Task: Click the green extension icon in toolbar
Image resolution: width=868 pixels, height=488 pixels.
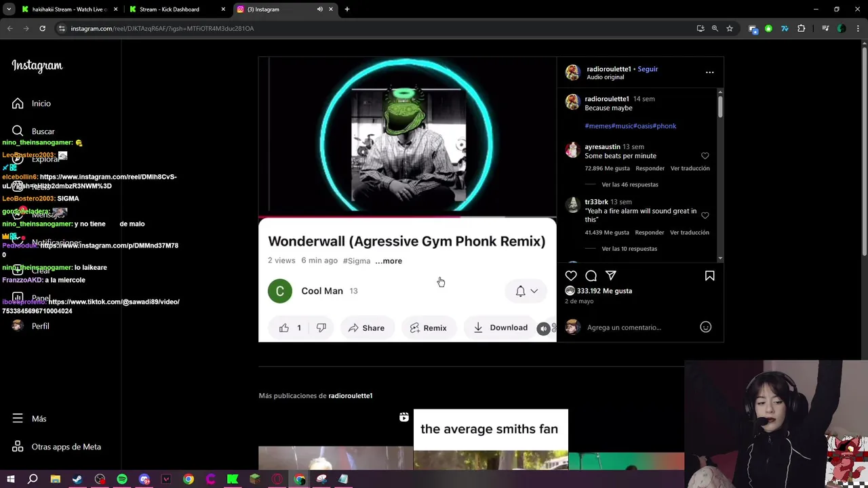Action: pos(768,28)
